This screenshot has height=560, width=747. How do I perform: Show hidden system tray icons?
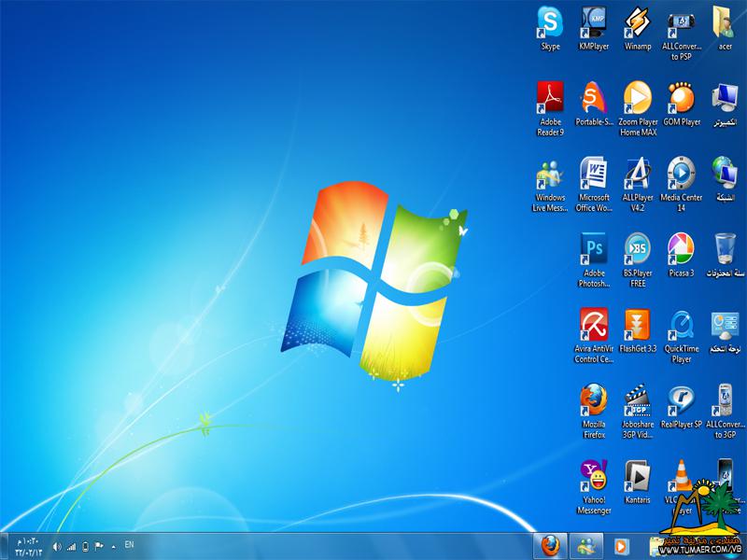113,547
